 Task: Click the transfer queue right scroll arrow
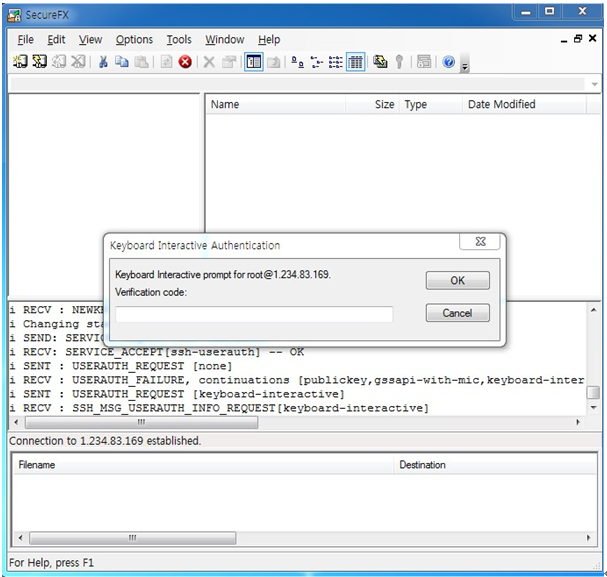click(588, 538)
